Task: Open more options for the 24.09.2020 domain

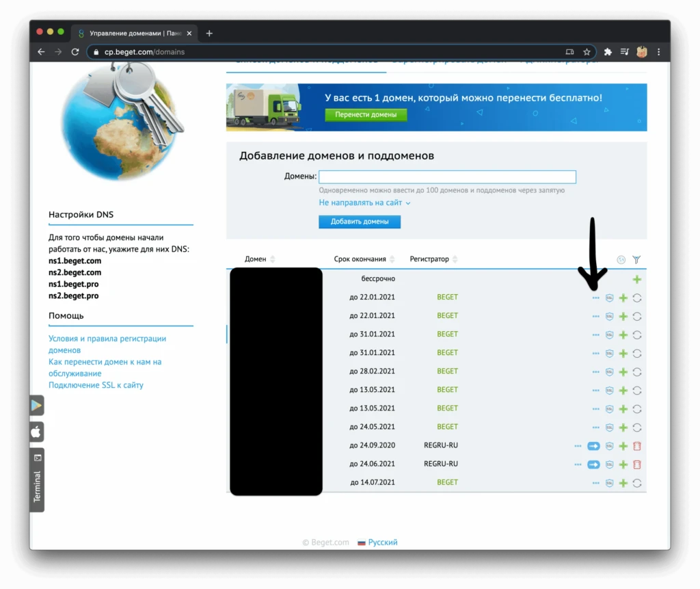Action: 578,446
